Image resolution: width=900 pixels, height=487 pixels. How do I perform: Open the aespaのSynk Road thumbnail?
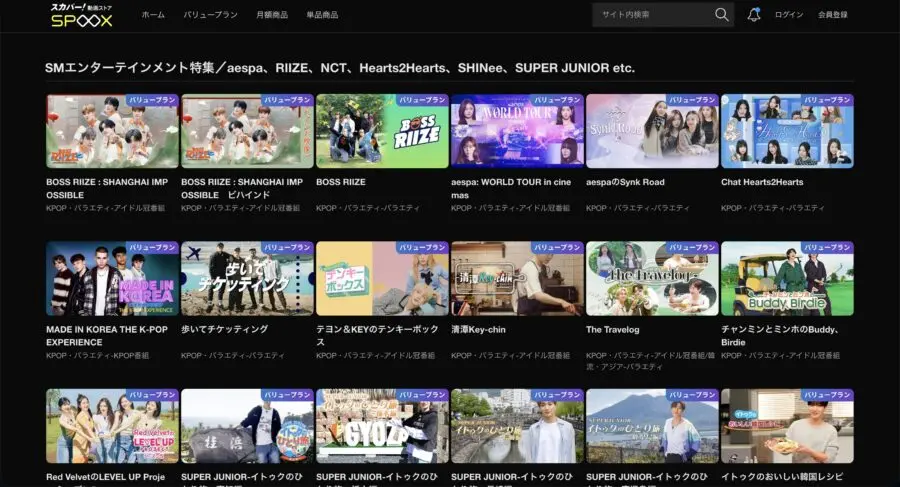tap(652, 131)
